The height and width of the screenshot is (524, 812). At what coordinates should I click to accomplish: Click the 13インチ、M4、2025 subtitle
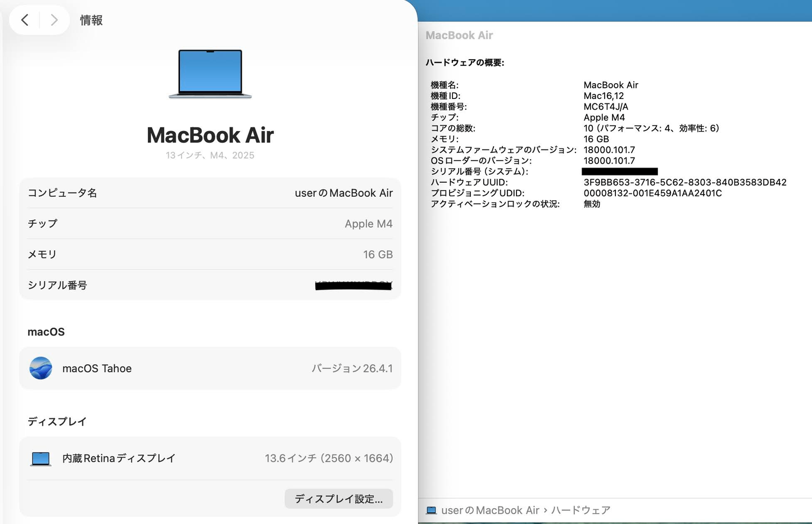(x=210, y=155)
